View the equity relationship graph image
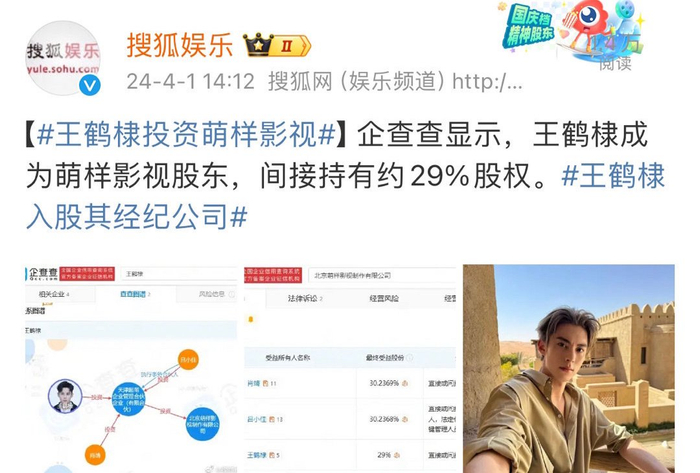The width and height of the screenshot is (700, 473). pos(131,369)
